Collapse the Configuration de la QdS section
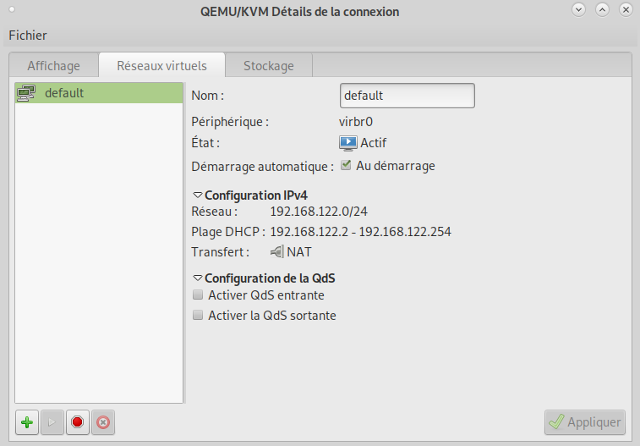The height and width of the screenshot is (446, 640). pos(198,278)
